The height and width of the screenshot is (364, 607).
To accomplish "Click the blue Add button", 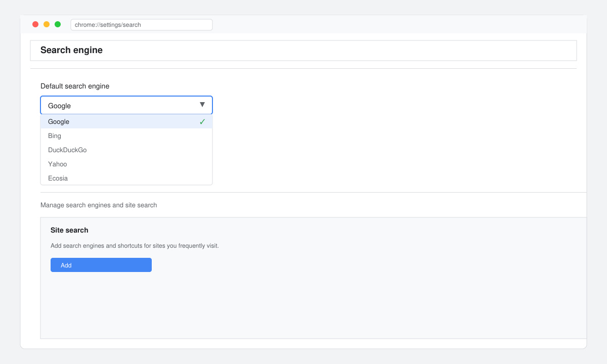I will [x=101, y=265].
